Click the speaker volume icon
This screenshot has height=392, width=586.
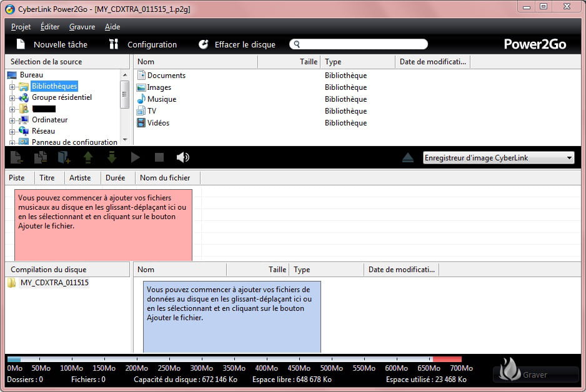[x=182, y=157]
